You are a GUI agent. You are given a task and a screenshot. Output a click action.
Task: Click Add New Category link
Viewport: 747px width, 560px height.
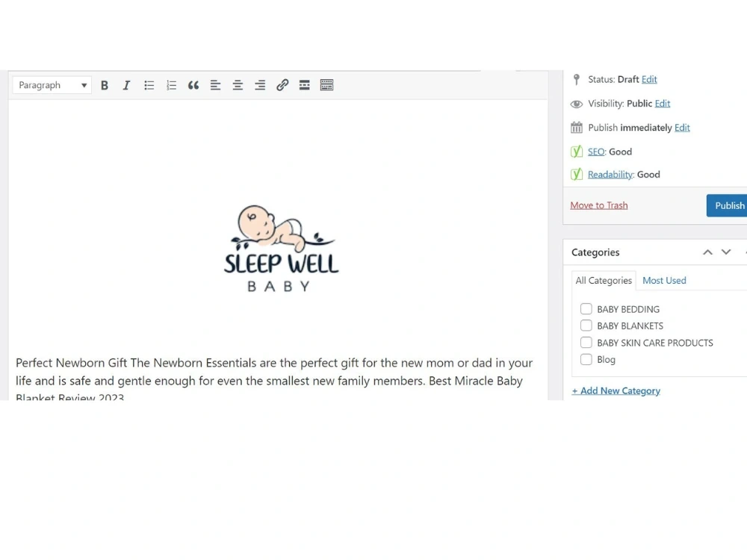(616, 391)
